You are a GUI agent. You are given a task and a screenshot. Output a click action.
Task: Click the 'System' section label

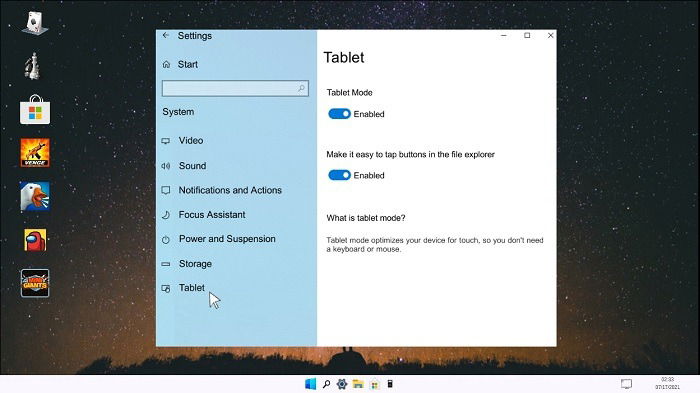[x=178, y=112]
